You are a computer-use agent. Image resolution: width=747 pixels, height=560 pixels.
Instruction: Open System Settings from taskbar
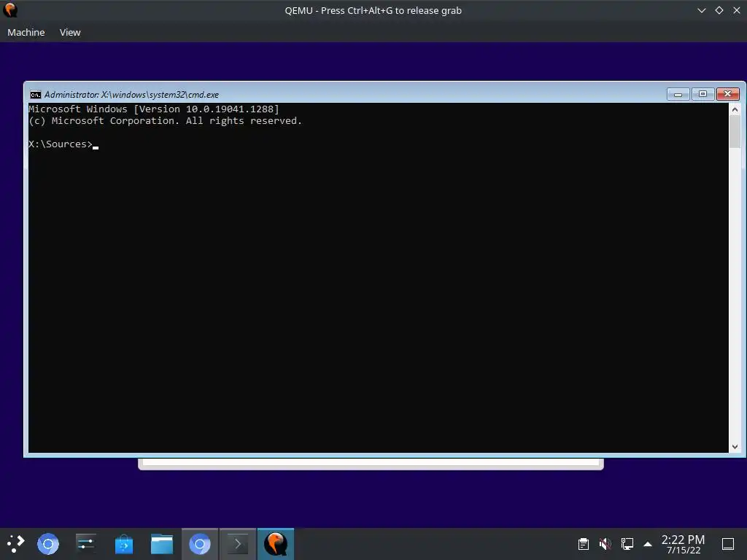pyautogui.click(x=86, y=544)
